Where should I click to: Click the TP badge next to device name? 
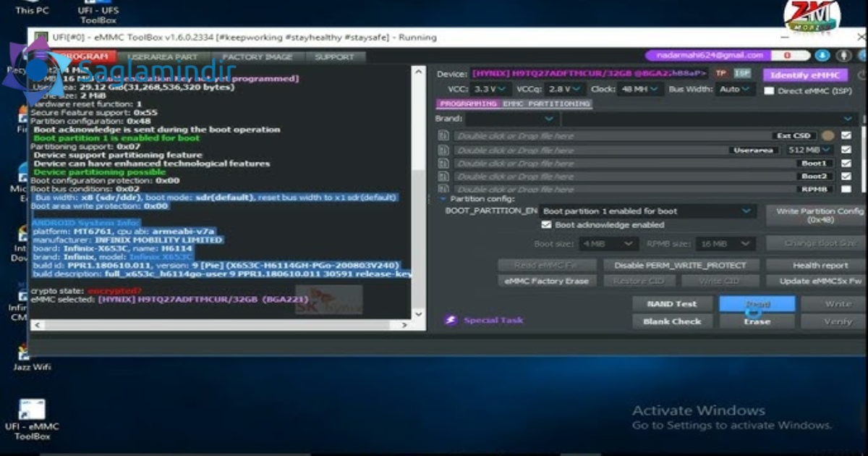720,74
